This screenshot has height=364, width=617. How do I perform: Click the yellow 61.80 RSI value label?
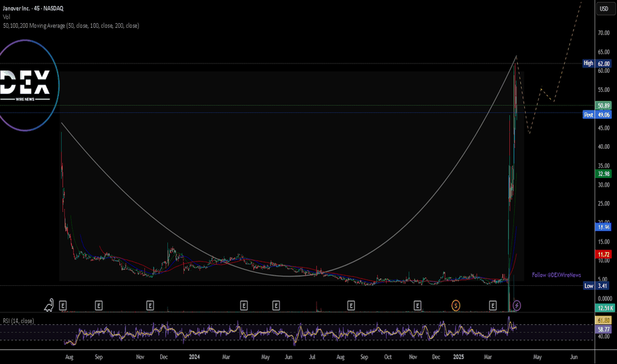(x=604, y=321)
